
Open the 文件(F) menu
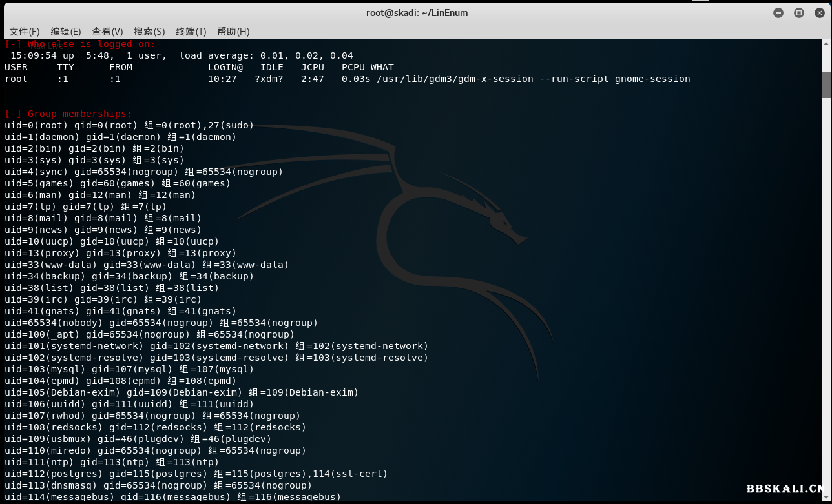click(x=25, y=31)
